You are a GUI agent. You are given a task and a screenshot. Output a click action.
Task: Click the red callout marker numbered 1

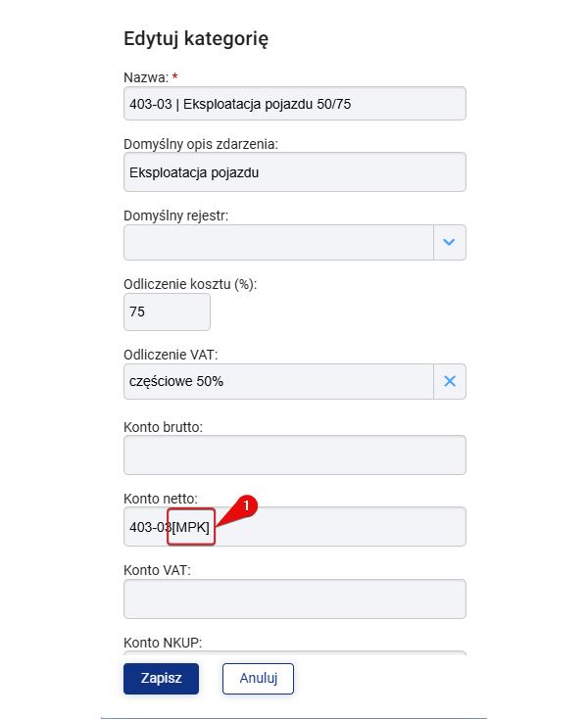246,505
